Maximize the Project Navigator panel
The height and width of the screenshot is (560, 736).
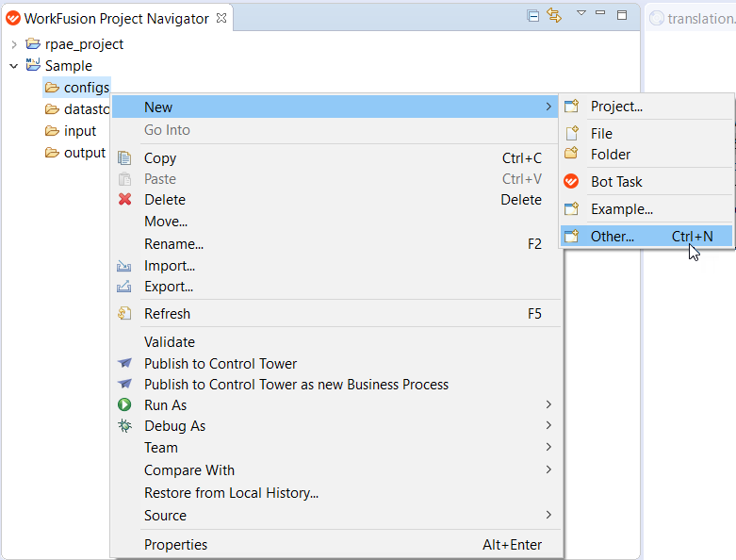[x=622, y=15]
